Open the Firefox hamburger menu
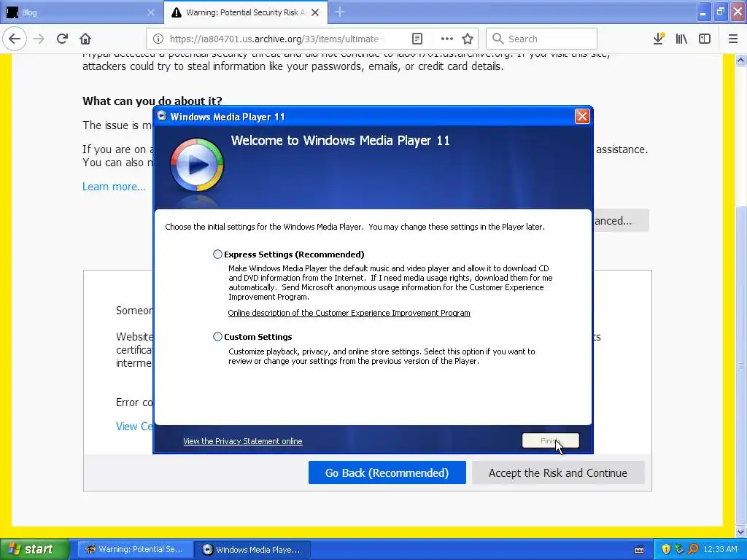The width and height of the screenshot is (747, 560). tap(733, 39)
